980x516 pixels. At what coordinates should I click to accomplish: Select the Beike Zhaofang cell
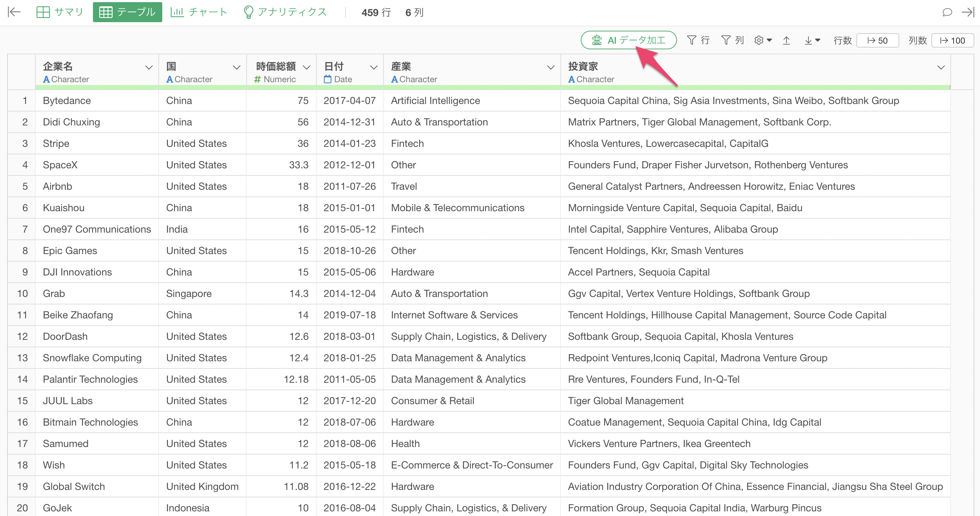(97, 315)
